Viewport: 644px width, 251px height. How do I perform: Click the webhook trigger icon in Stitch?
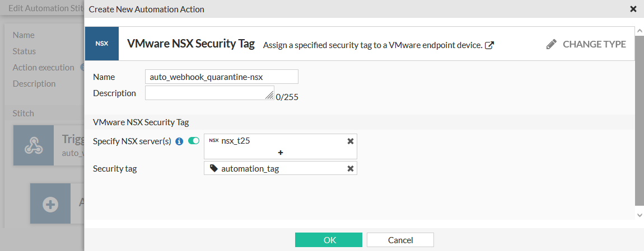click(33, 145)
